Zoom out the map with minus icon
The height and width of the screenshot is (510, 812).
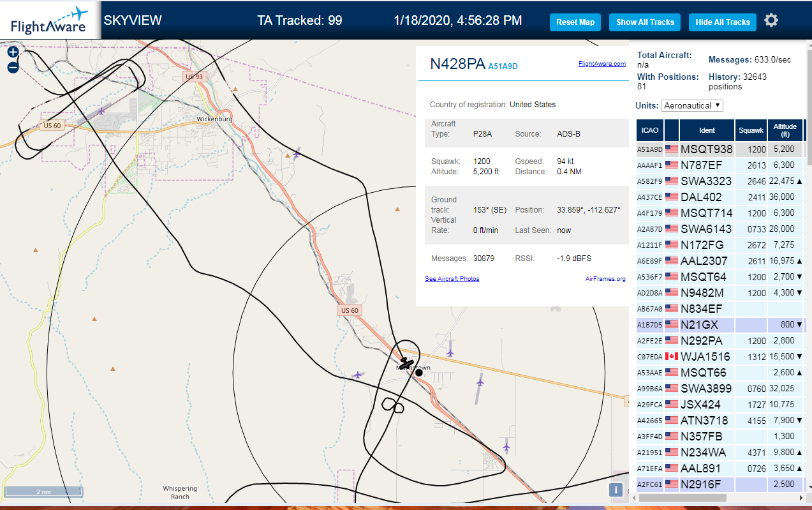(x=13, y=67)
